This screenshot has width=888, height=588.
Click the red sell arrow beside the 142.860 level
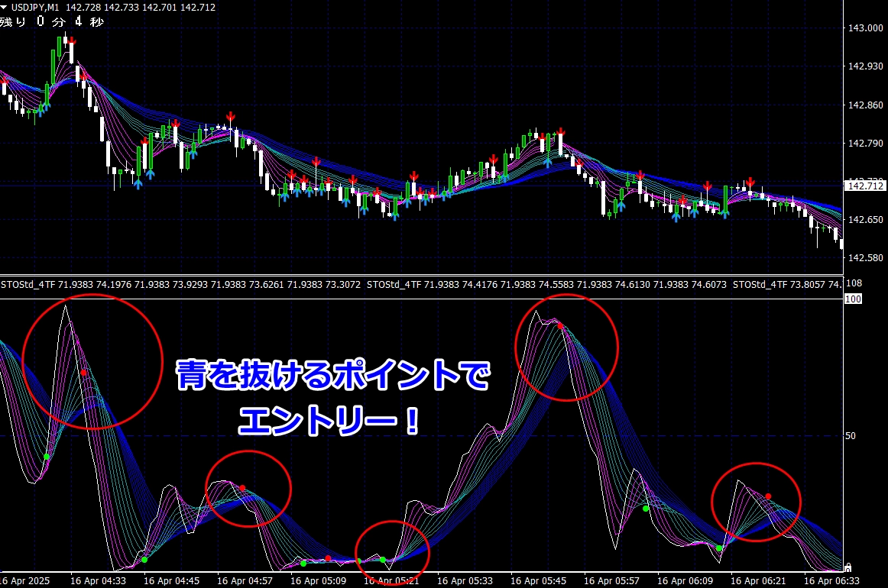click(230, 116)
